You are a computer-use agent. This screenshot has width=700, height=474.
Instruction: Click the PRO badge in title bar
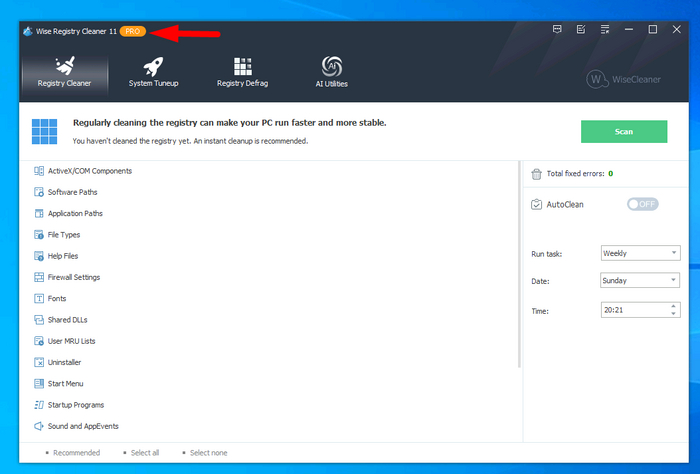(132, 31)
